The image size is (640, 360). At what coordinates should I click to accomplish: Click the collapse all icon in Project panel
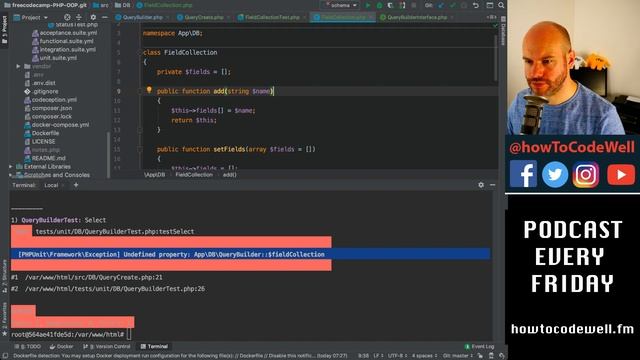79,18
